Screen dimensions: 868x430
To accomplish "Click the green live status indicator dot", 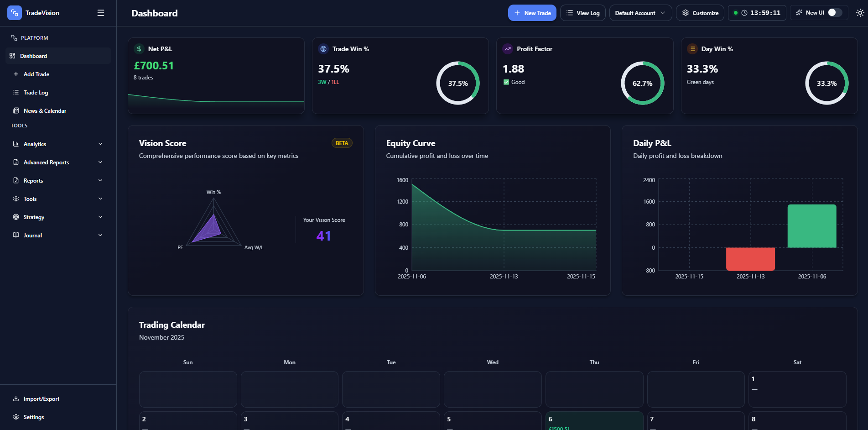I will [735, 13].
